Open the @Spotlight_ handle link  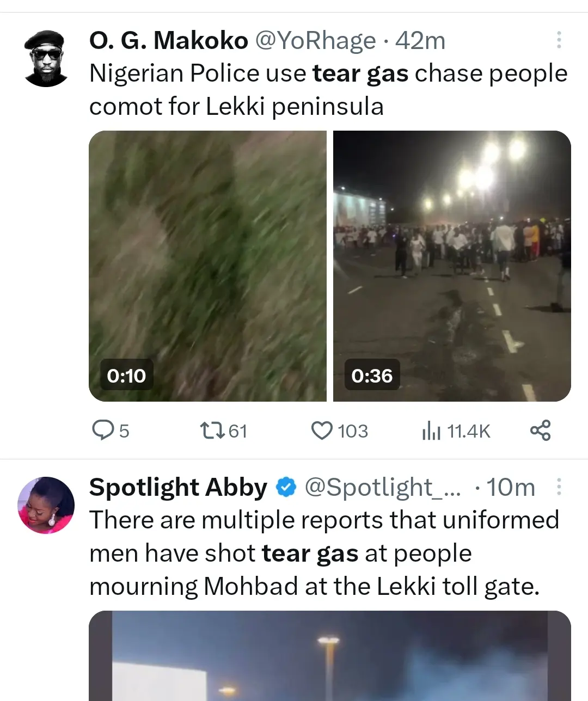tap(382, 487)
